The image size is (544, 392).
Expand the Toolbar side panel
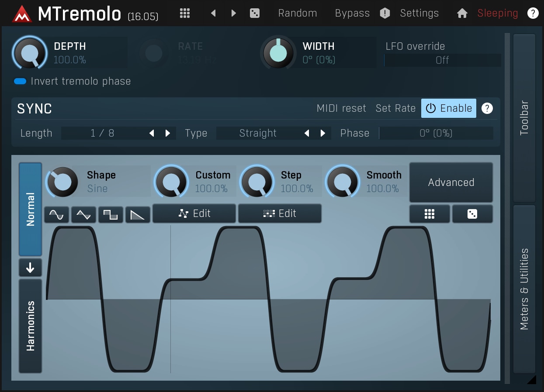pos(524,118)
